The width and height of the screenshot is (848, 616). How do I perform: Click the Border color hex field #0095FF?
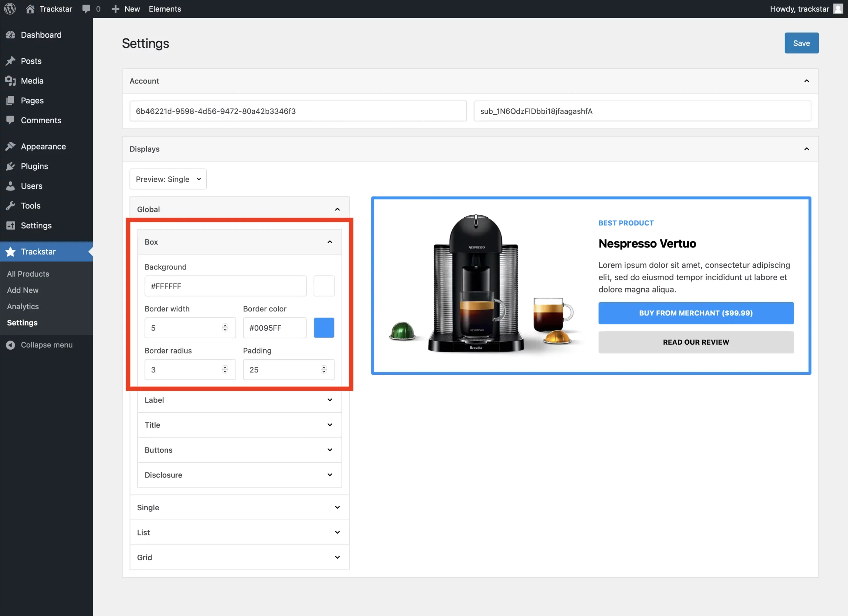click(x=275, y=328)
